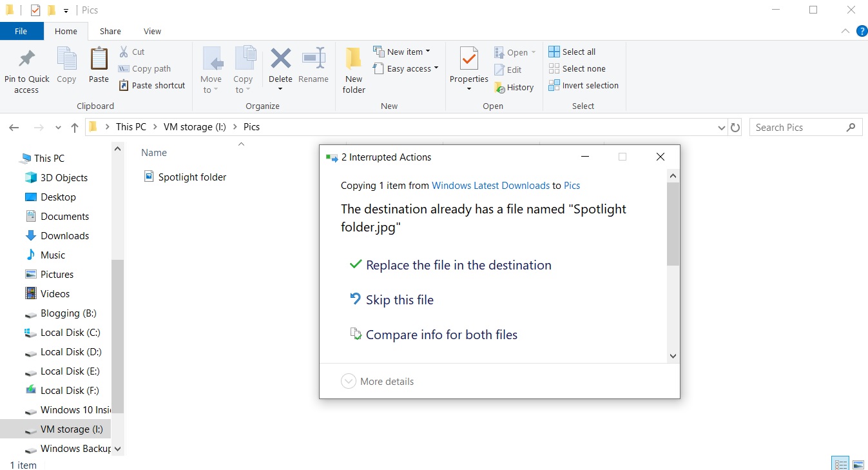
Task: Open the Easy access dropdown
Action: [x=406, y=68]
